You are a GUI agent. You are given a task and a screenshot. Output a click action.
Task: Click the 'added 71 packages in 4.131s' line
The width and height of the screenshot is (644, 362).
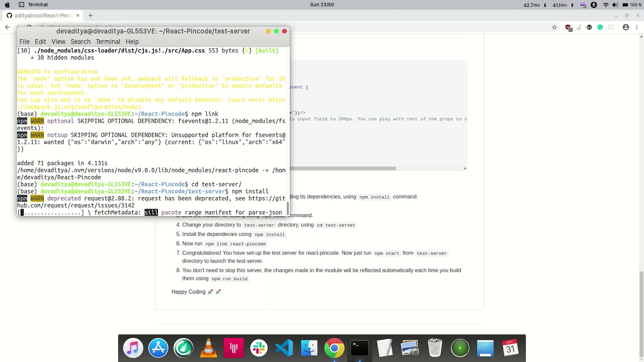[x=62, y=163]
